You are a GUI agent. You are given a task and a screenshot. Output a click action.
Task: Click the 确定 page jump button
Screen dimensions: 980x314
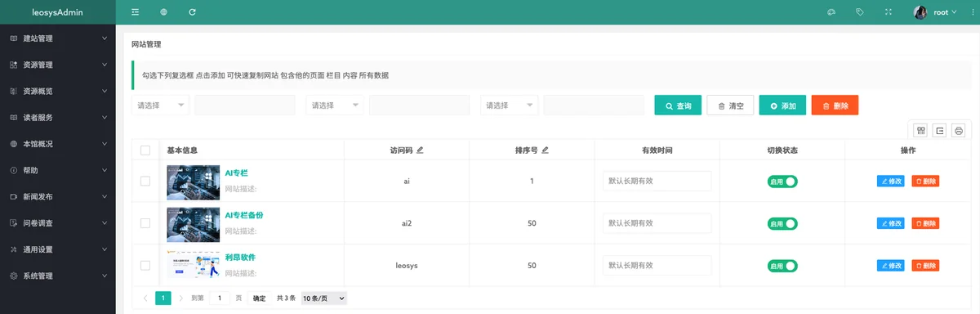[x=259, y=298]
